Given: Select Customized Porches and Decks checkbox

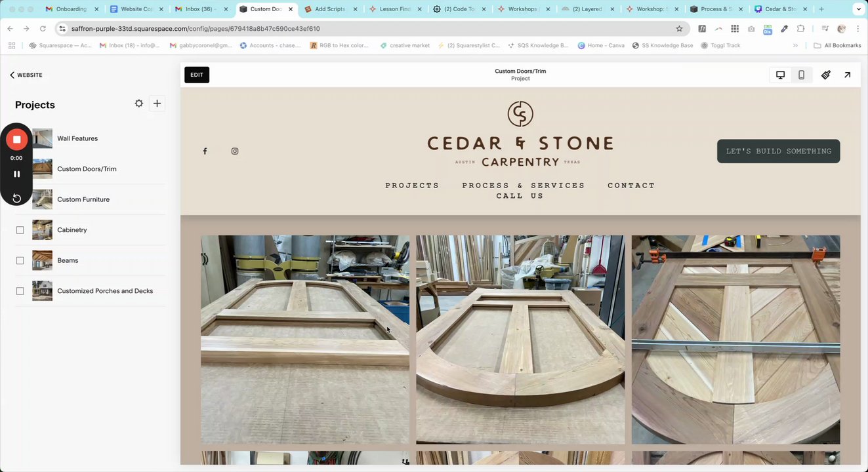Looking at the screenshot, I should tap(20, 291).
